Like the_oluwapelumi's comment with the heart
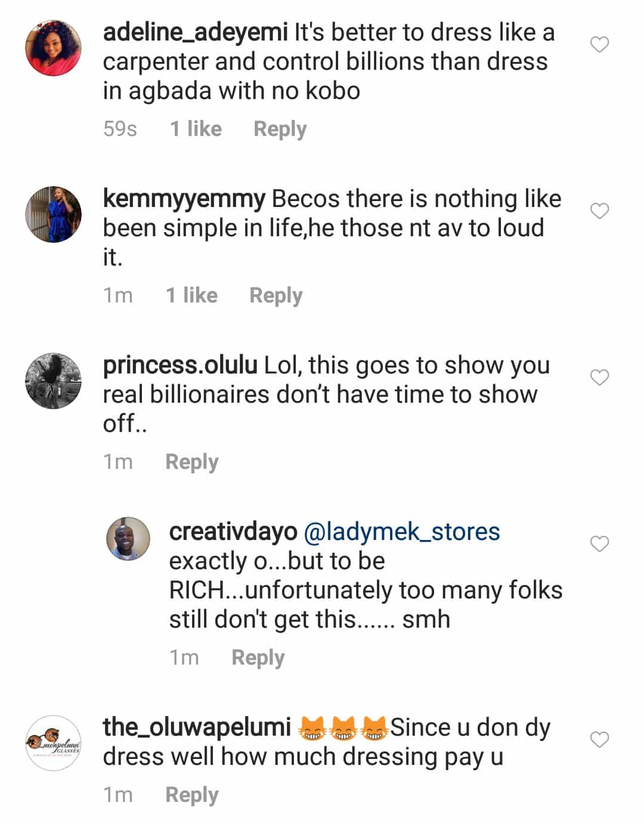This screenshot has width=644, height=824. [x=599, y=740]
